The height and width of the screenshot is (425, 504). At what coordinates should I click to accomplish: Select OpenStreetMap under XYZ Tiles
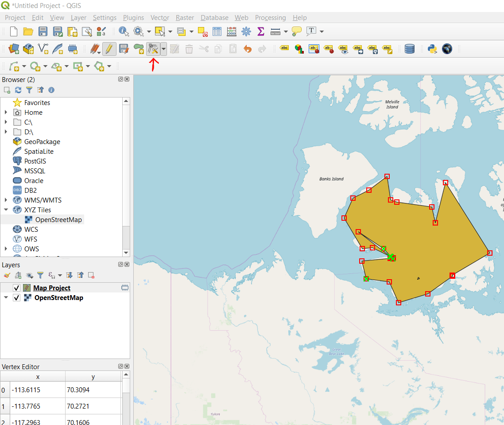pyautogui.click(x=58, y=220)
